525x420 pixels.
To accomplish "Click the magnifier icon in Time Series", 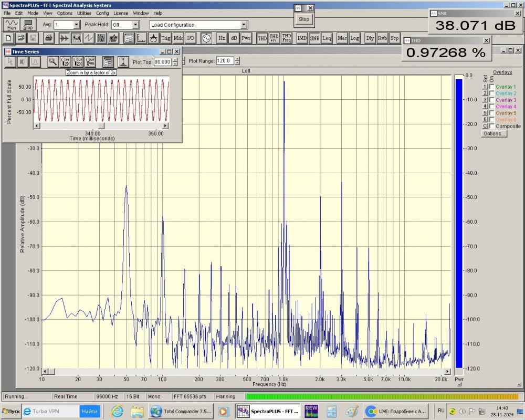I will tap(53, 61).
